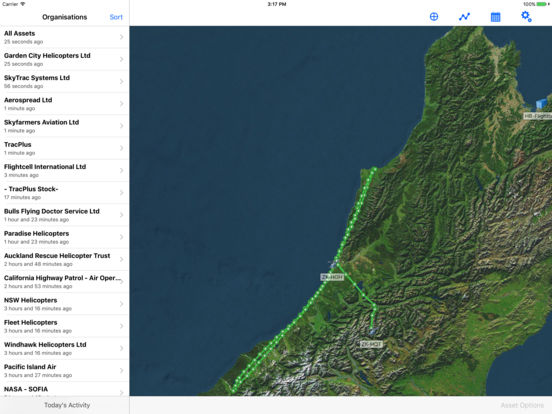This screenshot has height=414, width=552.
Task: Expand the Windhawk Helicopters Ltd chevron
Action: [x=121, y=348]
